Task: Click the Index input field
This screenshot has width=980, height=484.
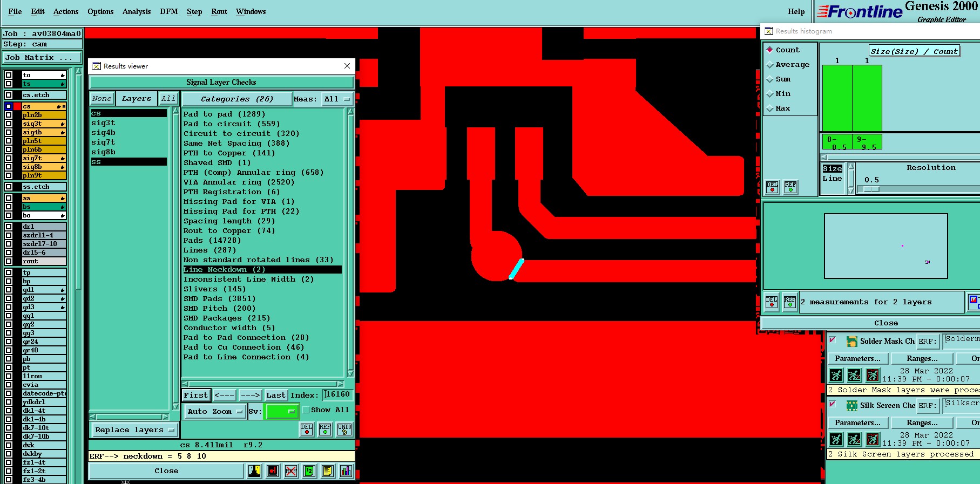Action: 337,395
